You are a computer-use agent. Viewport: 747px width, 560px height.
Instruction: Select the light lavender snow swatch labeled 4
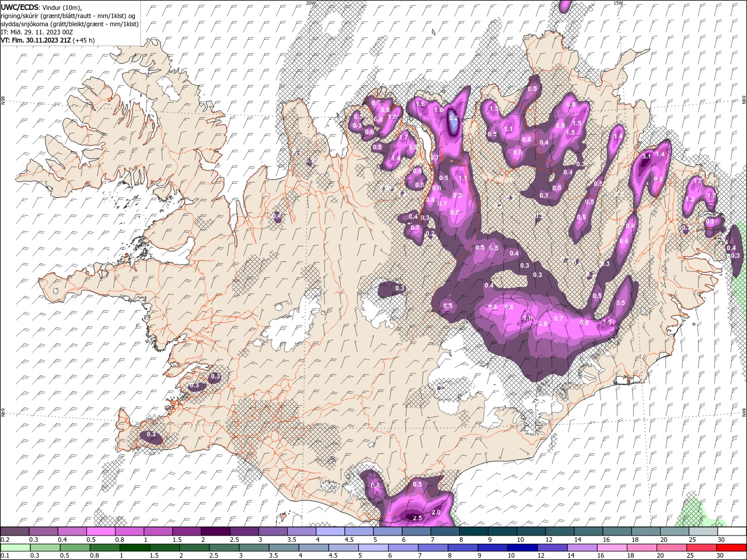pyautogui.click(x=330, y=531)
